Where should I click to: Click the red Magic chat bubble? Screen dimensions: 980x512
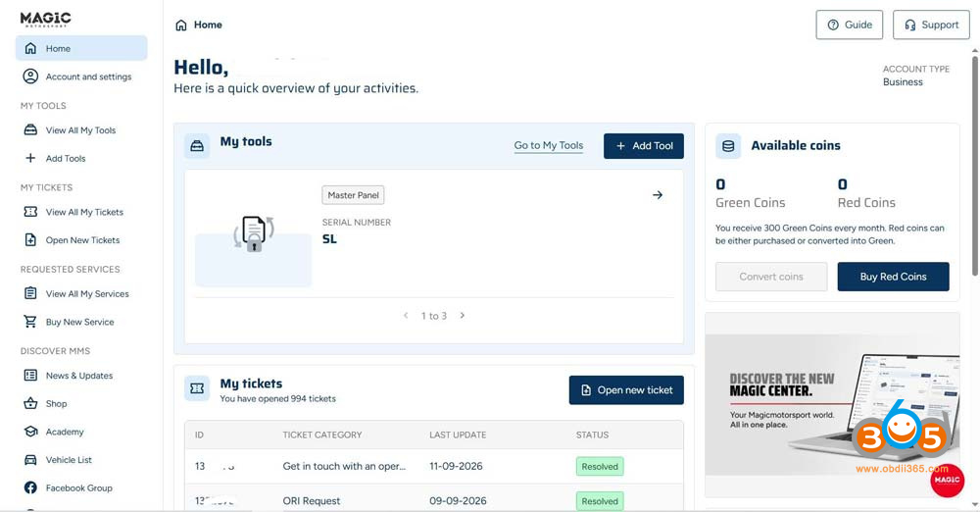pyautogui.click(x=948, y=480)
